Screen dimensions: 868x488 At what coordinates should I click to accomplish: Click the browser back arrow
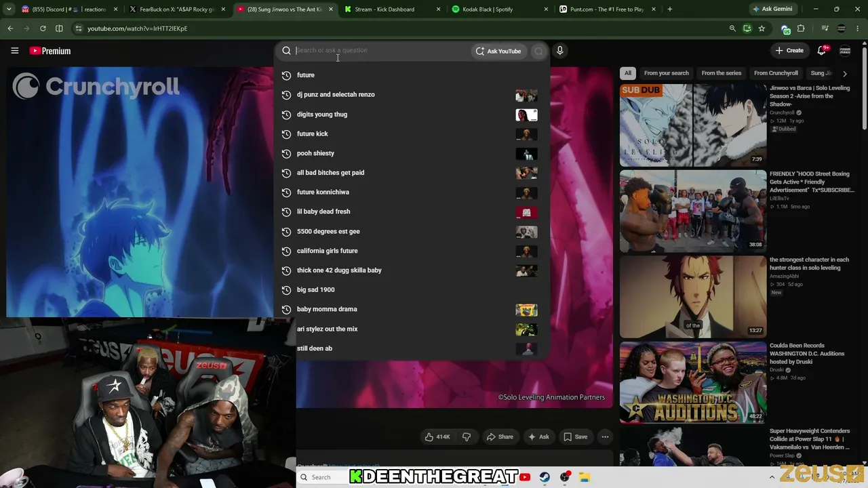(10, 28)
